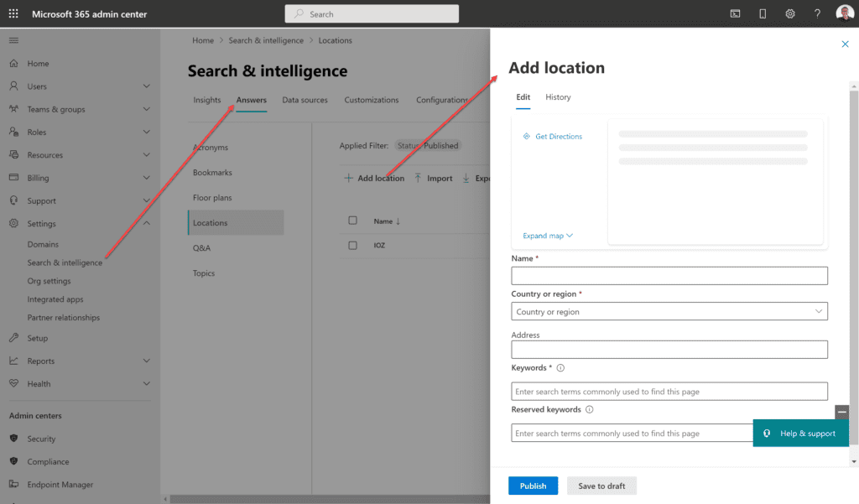859x504 pixels.
Task: Go to Home breadcrumb link
Action: [203, 40]
